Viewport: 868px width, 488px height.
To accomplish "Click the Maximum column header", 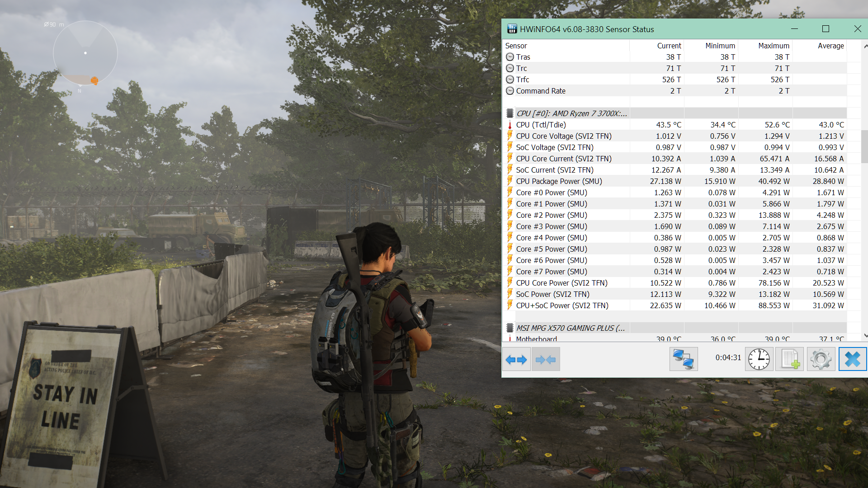I will point(773,46).
